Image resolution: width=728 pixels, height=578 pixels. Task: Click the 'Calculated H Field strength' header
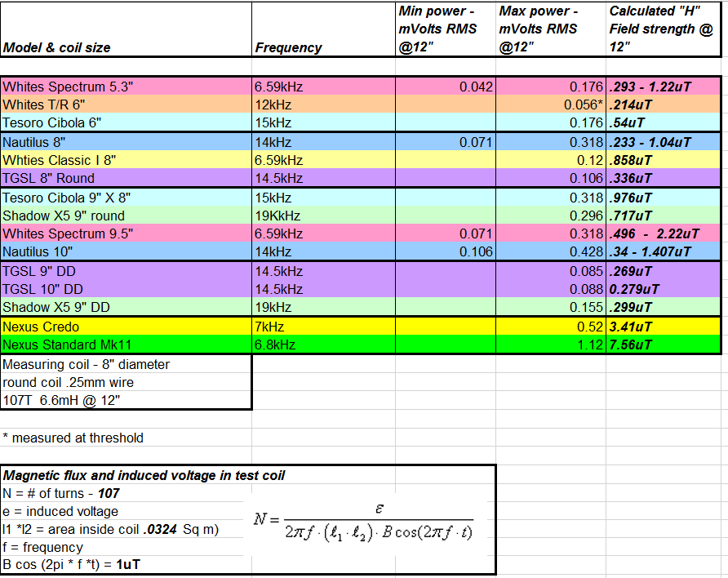(x=664, y=29)
